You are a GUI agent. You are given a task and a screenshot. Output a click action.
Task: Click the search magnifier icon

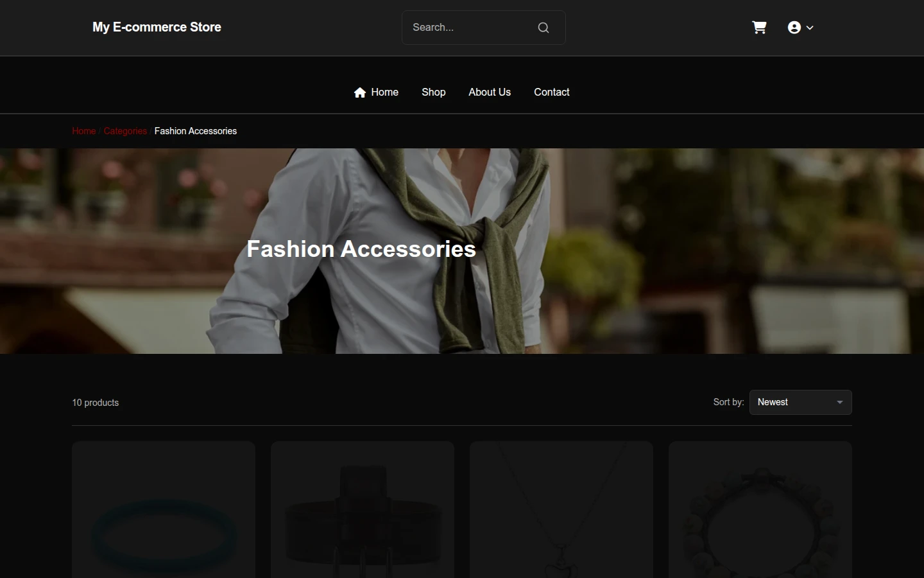(x=543, y=28)
